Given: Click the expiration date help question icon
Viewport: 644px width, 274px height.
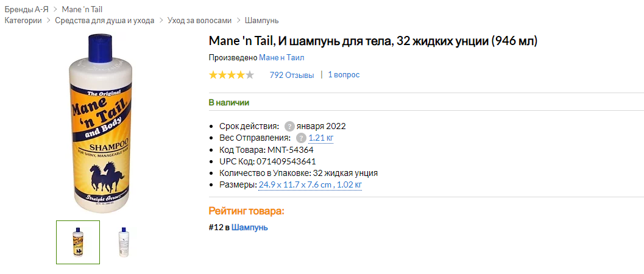Looking at the screenshot, I should point(289,127).
